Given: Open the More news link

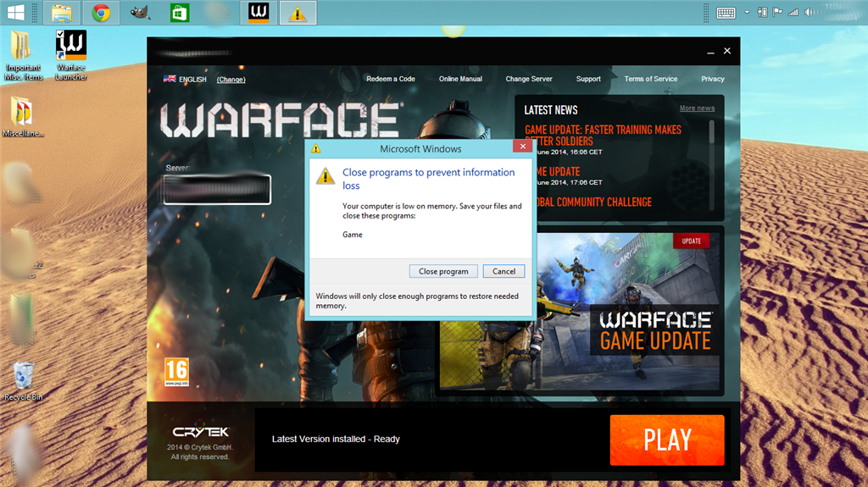Looking at the screenshot, I should [697, 108].
